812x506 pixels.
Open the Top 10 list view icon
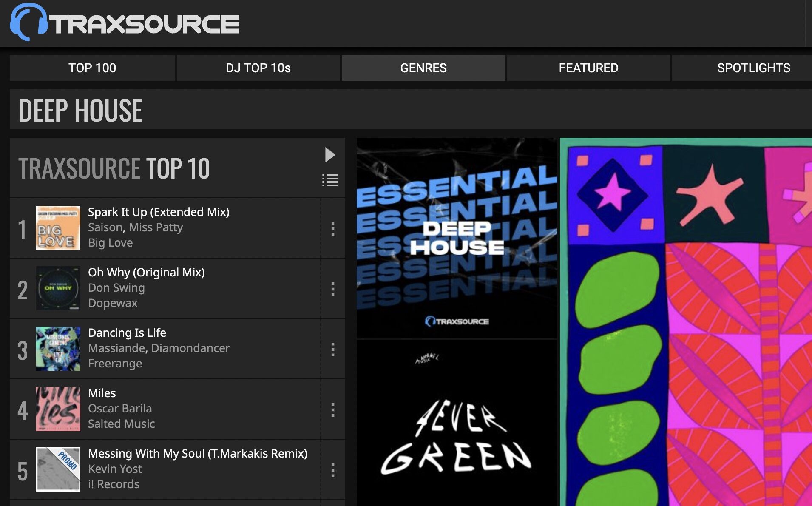(x=330, y=180)
